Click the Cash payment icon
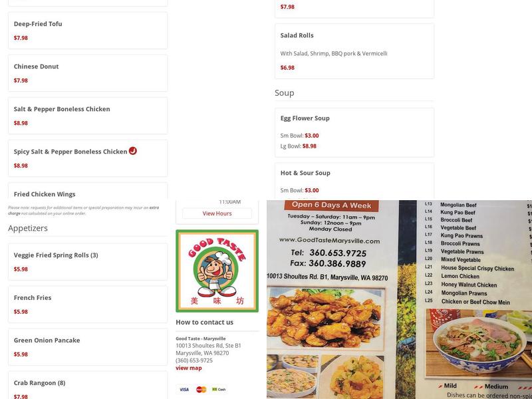 (219, 390)
